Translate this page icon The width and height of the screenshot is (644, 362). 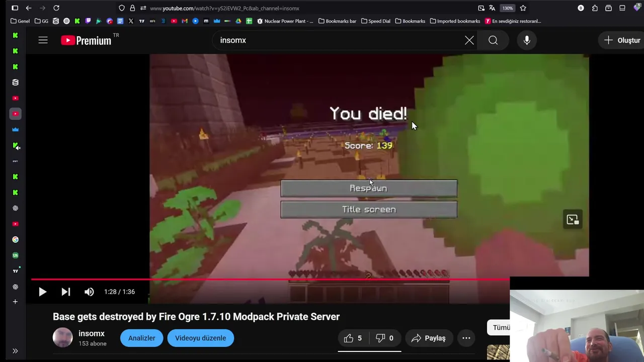(492, 8)
